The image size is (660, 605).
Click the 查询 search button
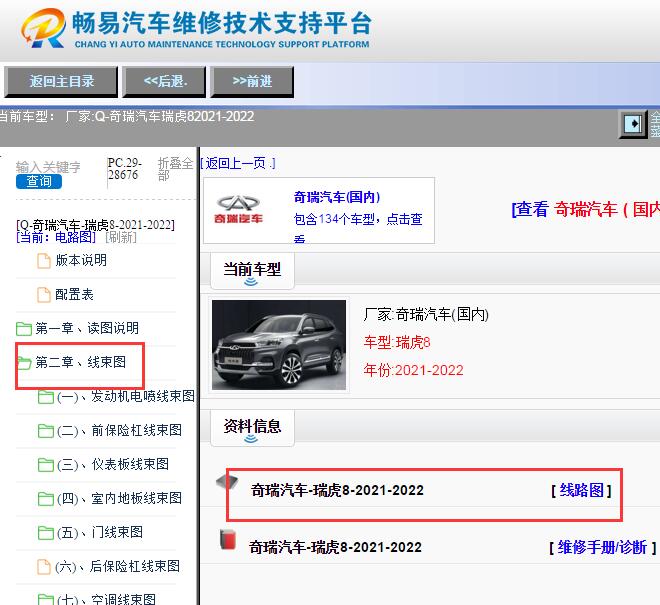[x=39, y=181]
